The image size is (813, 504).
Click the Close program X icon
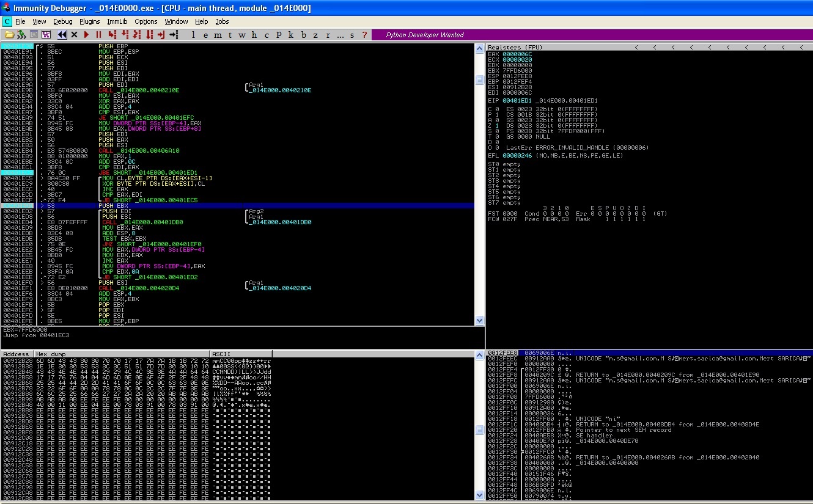(x=74, y=35)
